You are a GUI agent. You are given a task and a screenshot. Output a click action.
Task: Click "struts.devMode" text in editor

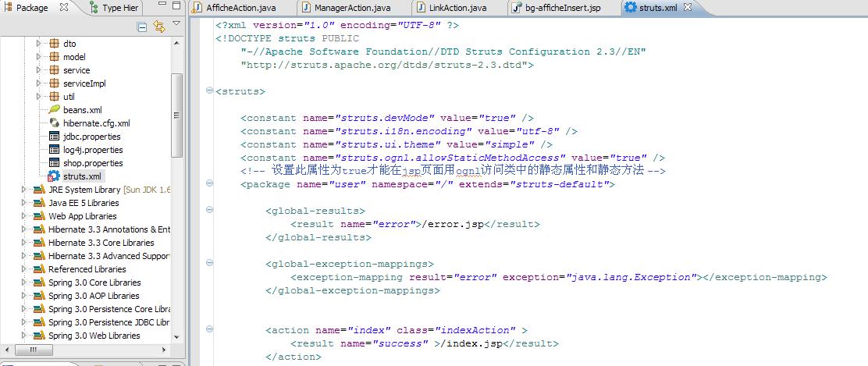[x=387, y=118]
